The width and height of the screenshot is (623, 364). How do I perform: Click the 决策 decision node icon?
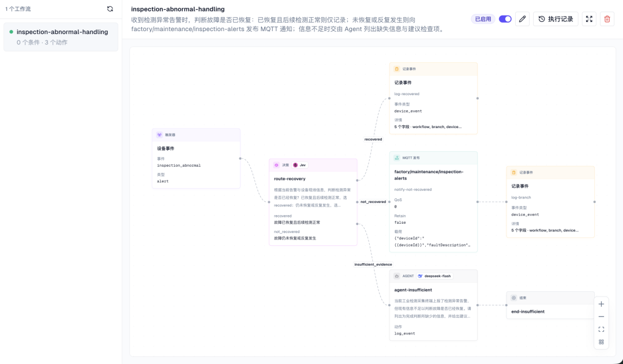(x=276, y=165)
